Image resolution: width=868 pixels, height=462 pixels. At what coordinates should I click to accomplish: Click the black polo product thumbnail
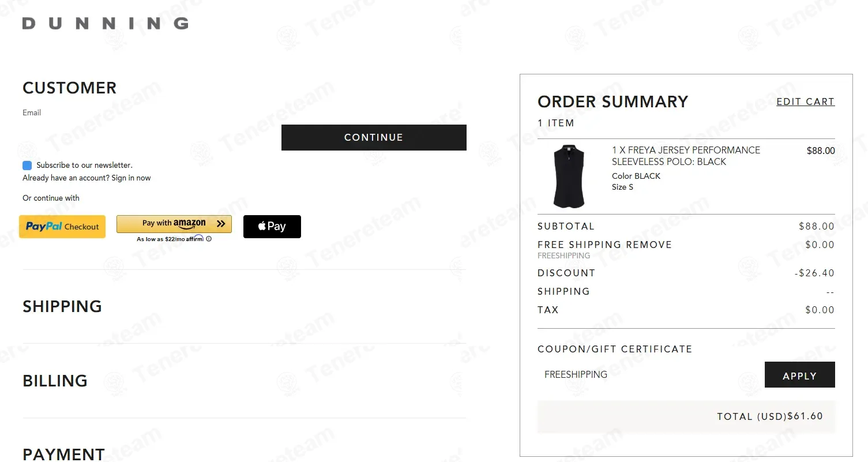[x=569, y=176]
